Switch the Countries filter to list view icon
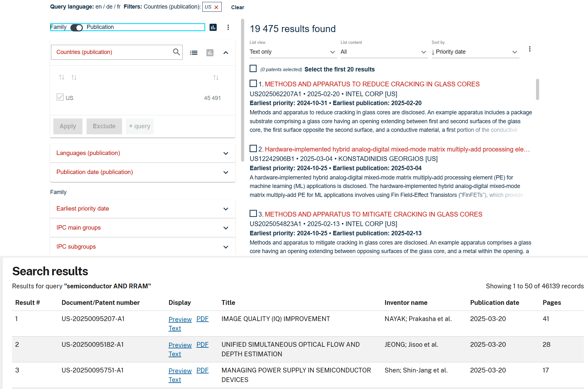This screenshot has height=389, width=588. click(x=194, y=53)
